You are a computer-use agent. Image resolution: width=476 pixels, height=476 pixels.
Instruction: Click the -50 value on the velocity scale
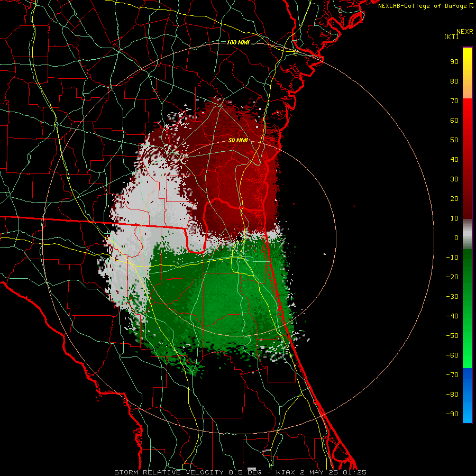452,336
